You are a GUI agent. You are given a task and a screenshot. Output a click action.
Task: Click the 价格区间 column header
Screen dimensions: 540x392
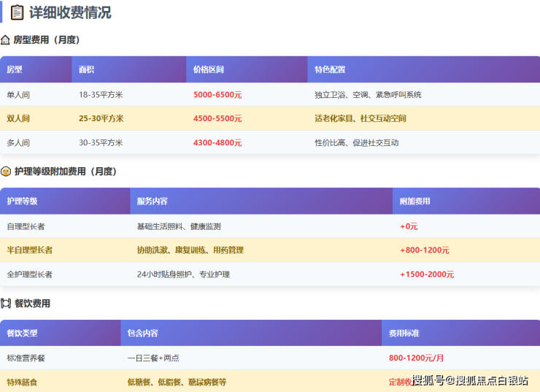pos(209,70)
